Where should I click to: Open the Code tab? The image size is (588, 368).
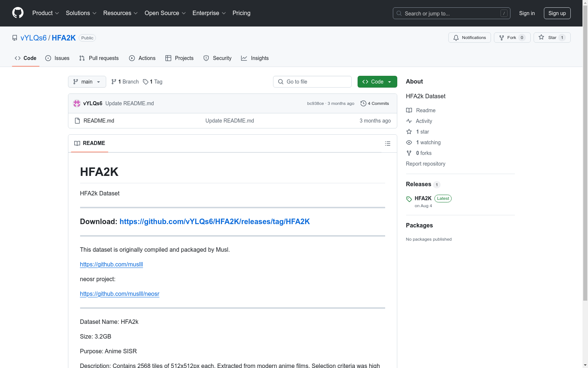tap(26, 58)
